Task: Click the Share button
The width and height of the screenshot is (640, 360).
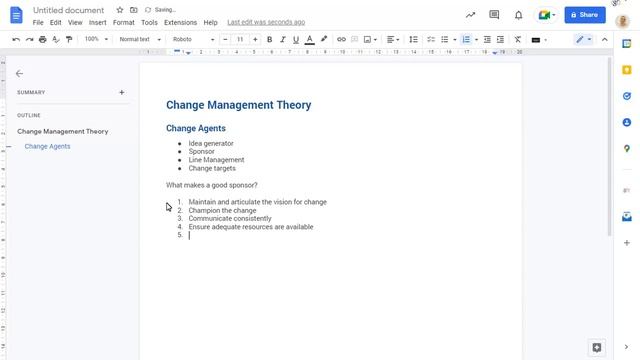Action: click(585, 15)
